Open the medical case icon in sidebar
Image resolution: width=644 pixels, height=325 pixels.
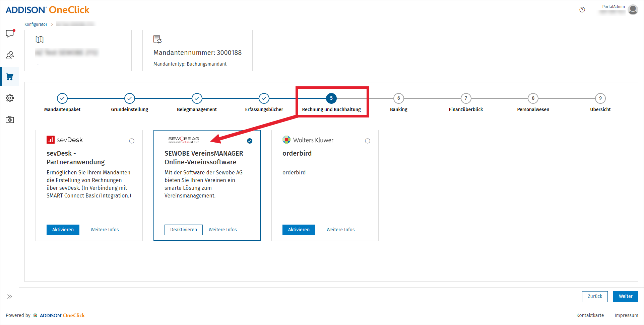(x=10, y=119)
